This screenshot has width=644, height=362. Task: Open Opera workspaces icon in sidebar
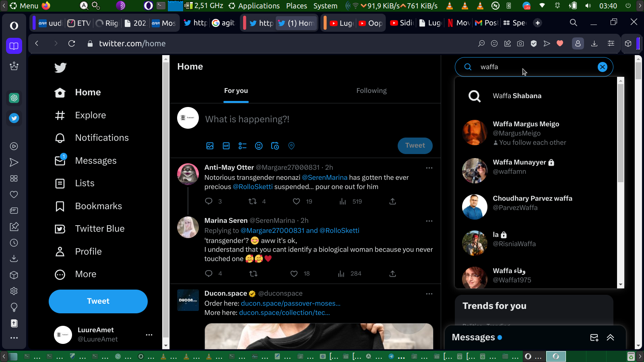pos(14,46)
